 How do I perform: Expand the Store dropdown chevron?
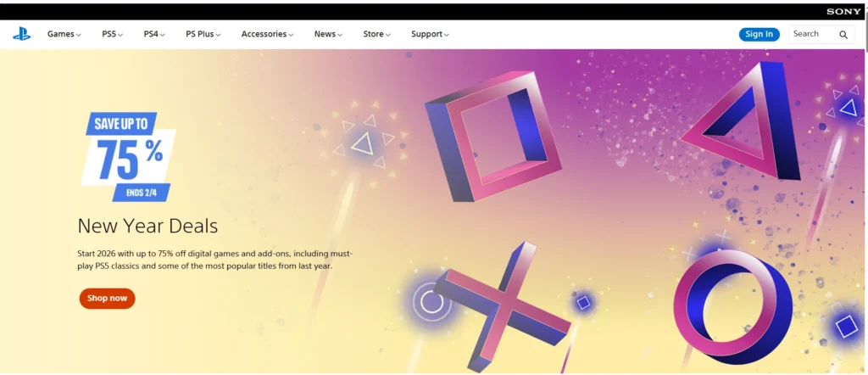[x=388, y=35]
